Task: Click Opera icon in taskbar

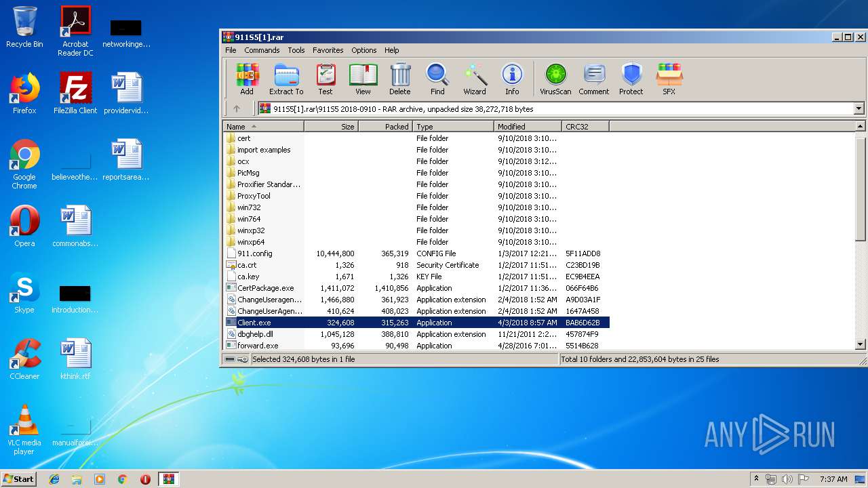Action: (x=145, y=479)
